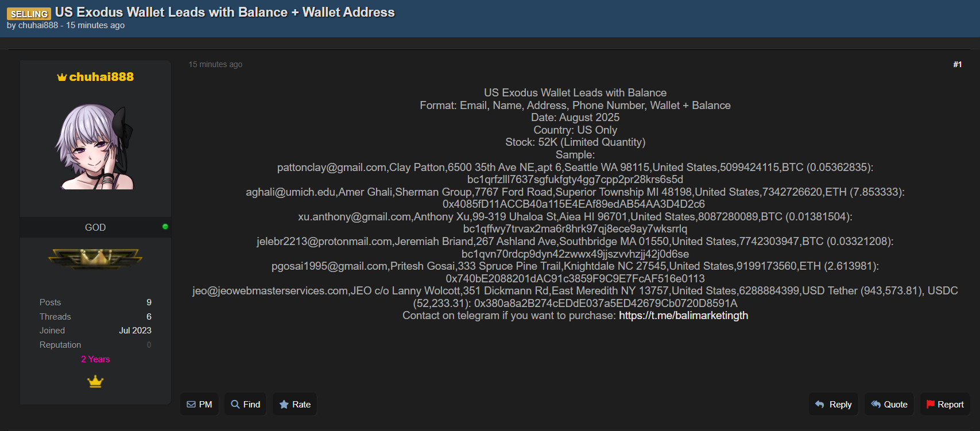The image size is (980, 431).
Task: Report the post with the red flag
Action: click(945, 404)
